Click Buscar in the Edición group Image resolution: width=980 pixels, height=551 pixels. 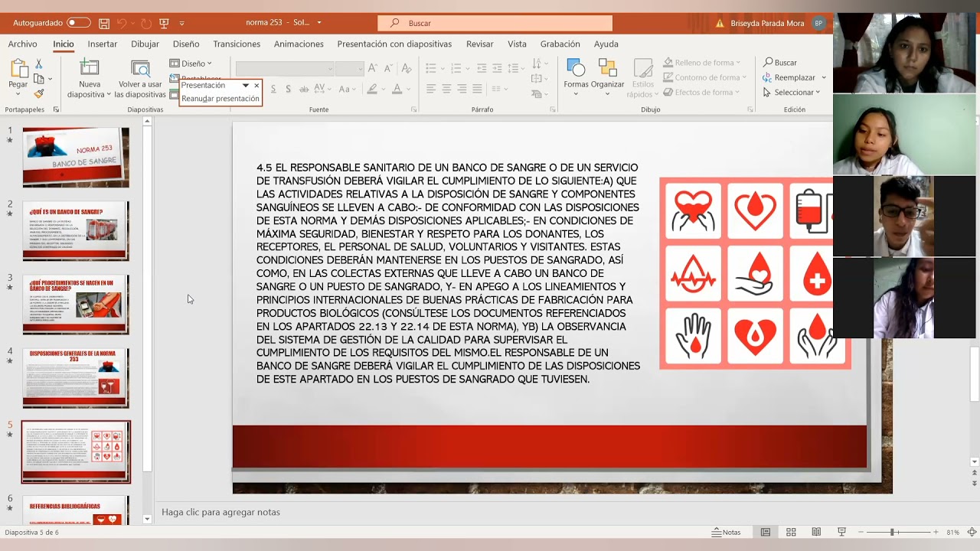click(780, 63)
